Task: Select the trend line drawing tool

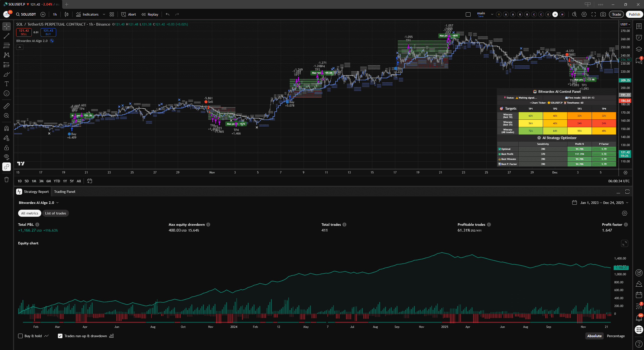Action: [7, 36]
